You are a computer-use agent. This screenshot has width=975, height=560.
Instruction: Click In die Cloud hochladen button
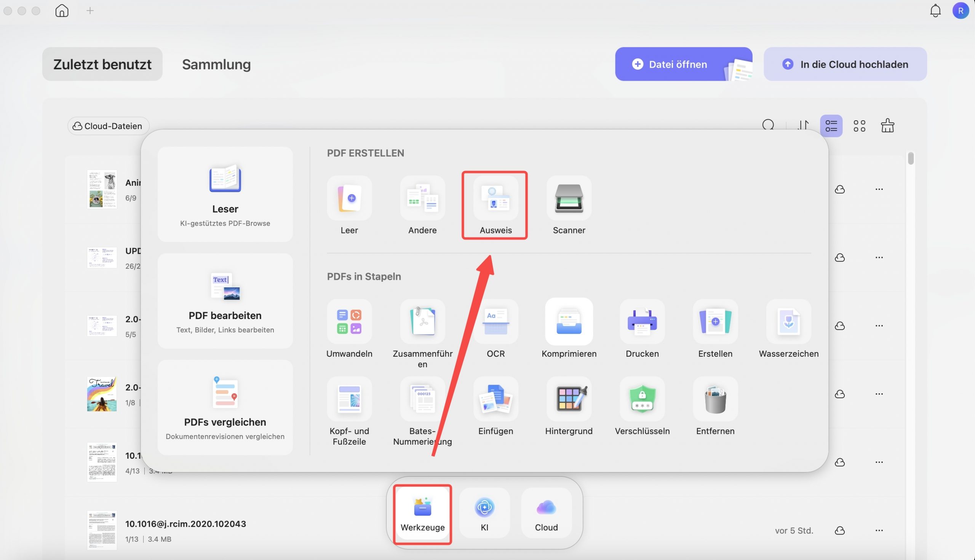(x=845, y=64)
